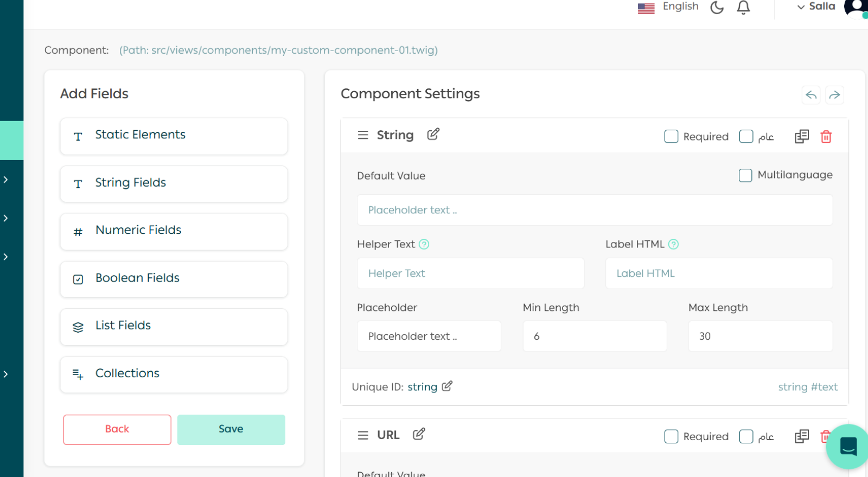Duplicate the String field

pos(802,136)
